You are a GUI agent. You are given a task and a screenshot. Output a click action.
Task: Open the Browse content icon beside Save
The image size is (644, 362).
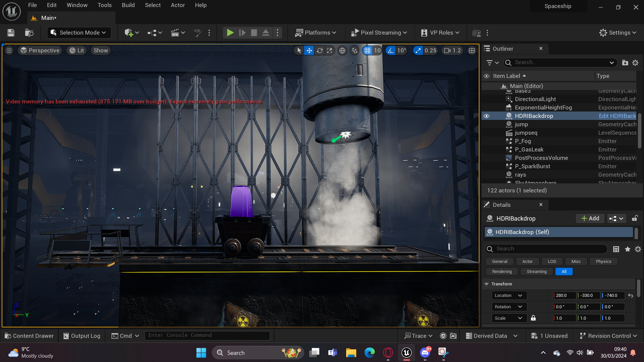tap(29, 33)
